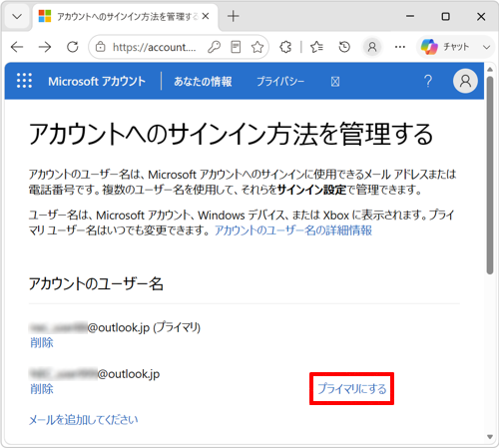Open the browser Extensions puzzle icon
Viewport: 499px width, 448px height.
(285, 47)
